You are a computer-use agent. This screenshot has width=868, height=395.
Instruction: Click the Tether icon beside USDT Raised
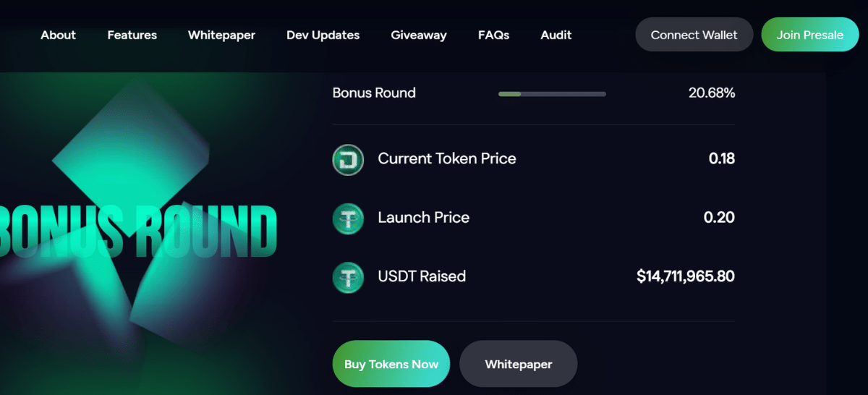348,277
